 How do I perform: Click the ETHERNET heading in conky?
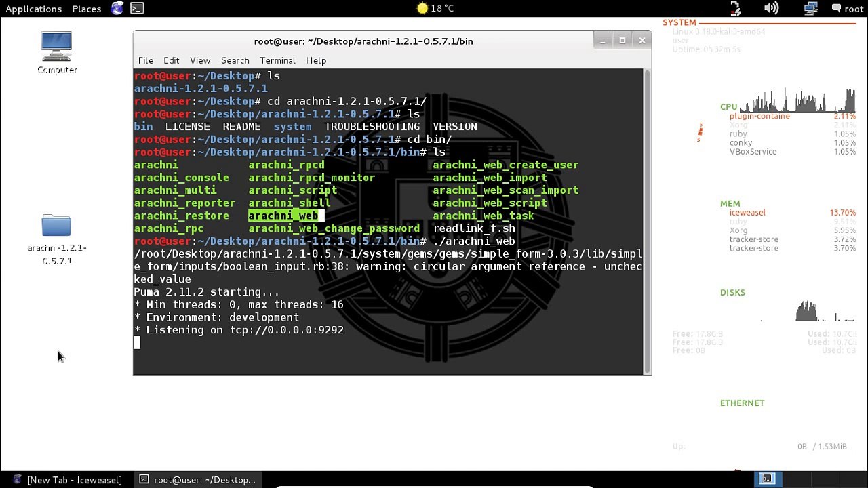point(742,403)
